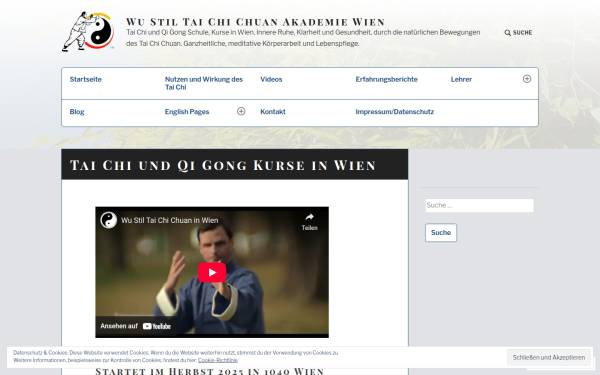
Task: Click the Teilen share arrow on video
Action: click(x=309, y=217)
